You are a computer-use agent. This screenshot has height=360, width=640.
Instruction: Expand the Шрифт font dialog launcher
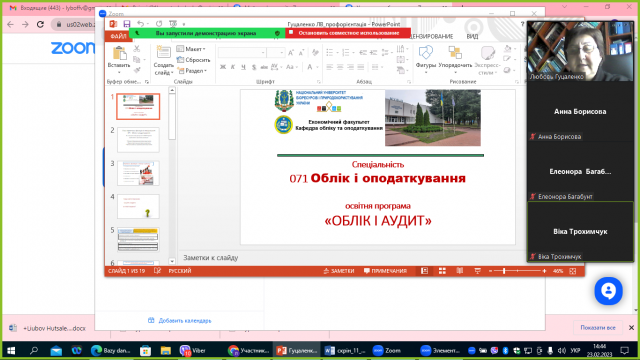tap(319, 82)
